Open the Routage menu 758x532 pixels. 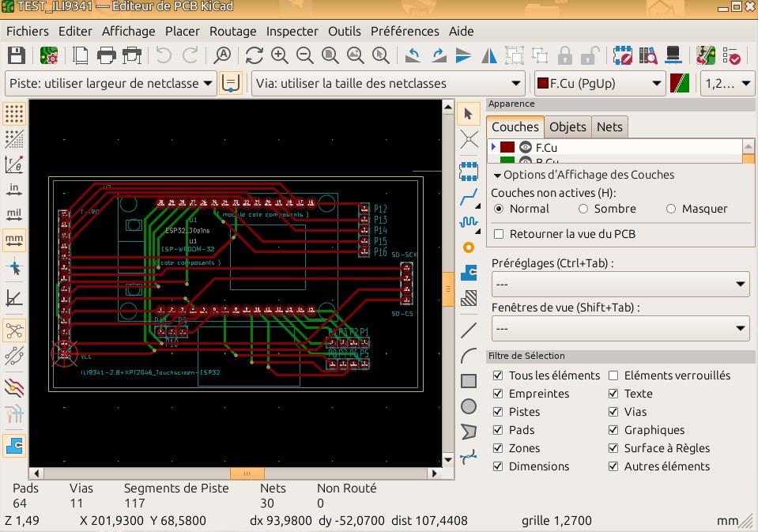(x=232, y=32)
